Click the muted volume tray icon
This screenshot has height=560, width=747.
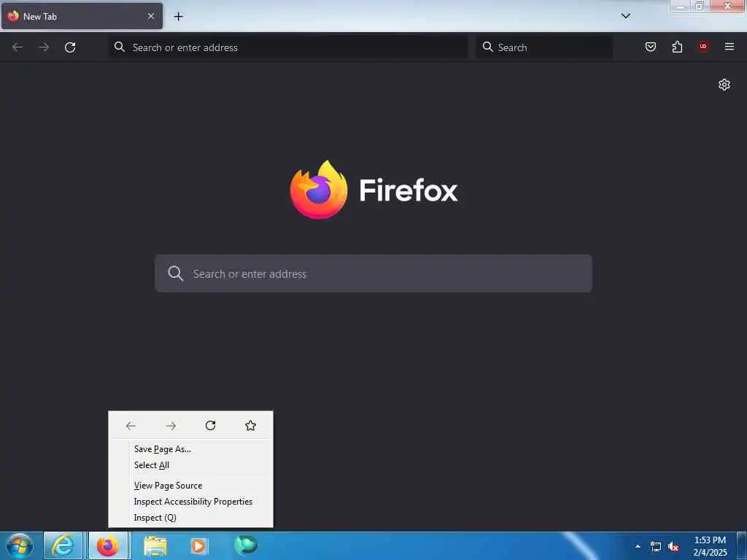[x=673, y=547]
